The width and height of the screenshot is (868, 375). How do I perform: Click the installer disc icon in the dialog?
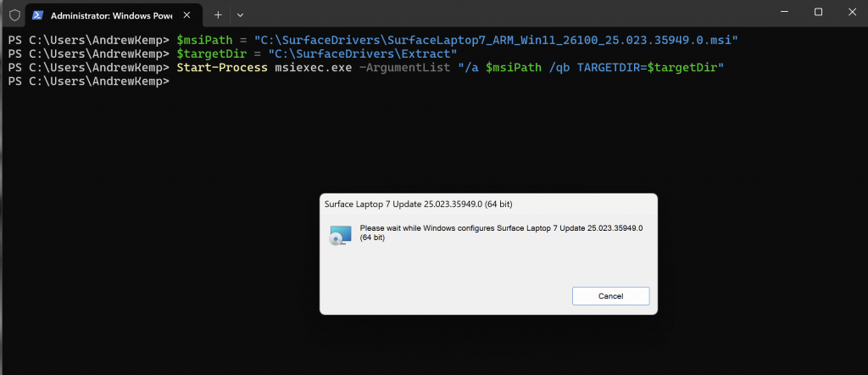coord(340,235)
